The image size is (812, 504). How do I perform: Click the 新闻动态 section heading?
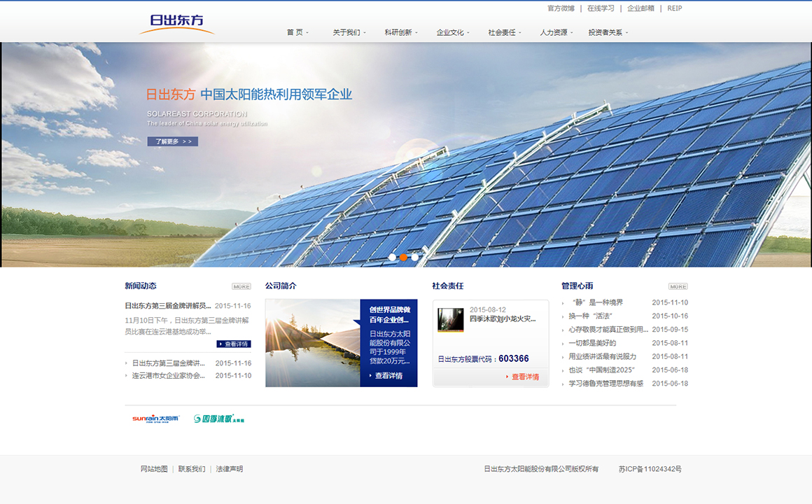point(140,286)
